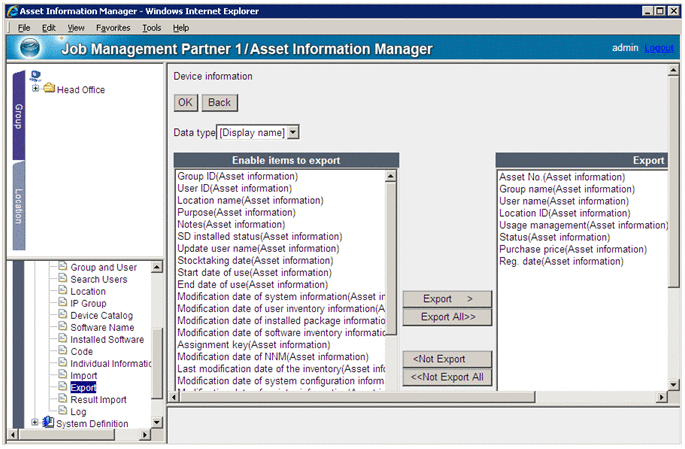This screenshot has width=685, height=449.
Task: Click the network computer icon above Head Office
Action: (x=35, y=76)
